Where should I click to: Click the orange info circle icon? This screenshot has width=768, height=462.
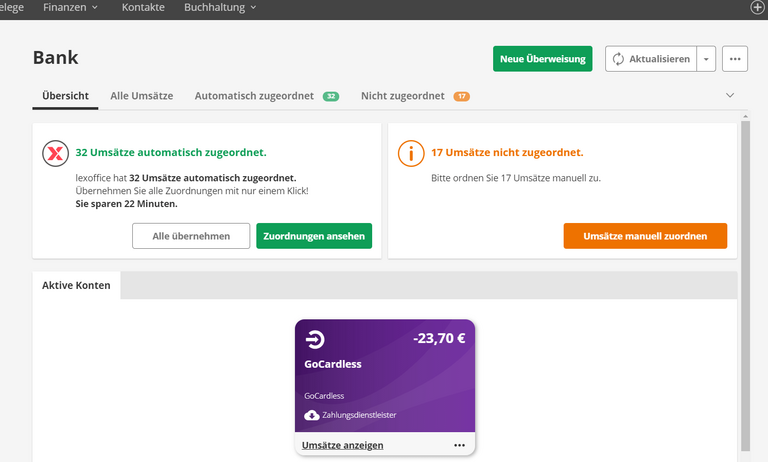click(410, 153)
